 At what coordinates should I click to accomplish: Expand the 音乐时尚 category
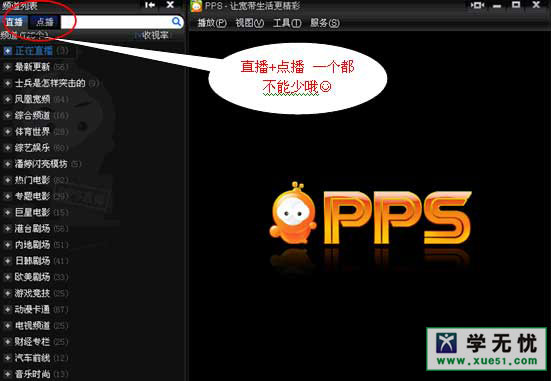pos(7,374)
